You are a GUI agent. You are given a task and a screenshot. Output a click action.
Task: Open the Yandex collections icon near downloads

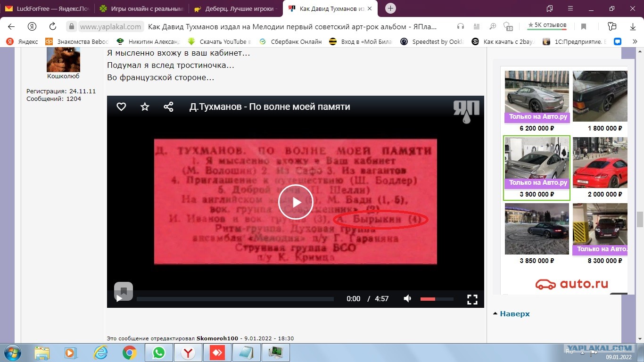tap(612, 26)
